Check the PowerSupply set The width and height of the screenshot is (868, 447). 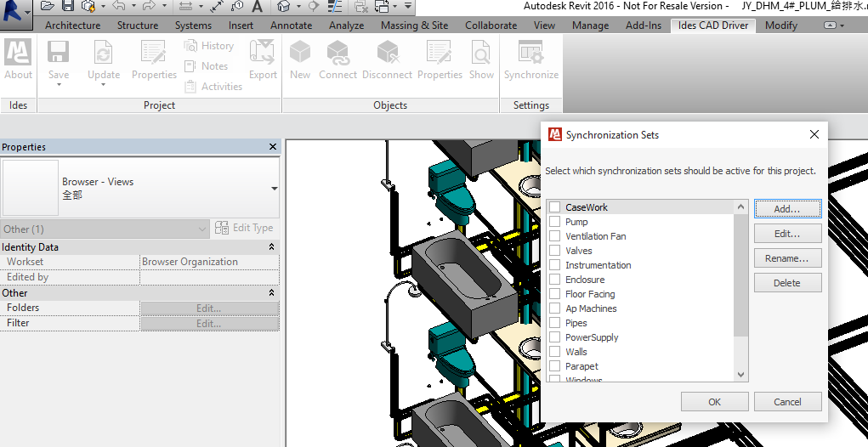coord(554,337)
